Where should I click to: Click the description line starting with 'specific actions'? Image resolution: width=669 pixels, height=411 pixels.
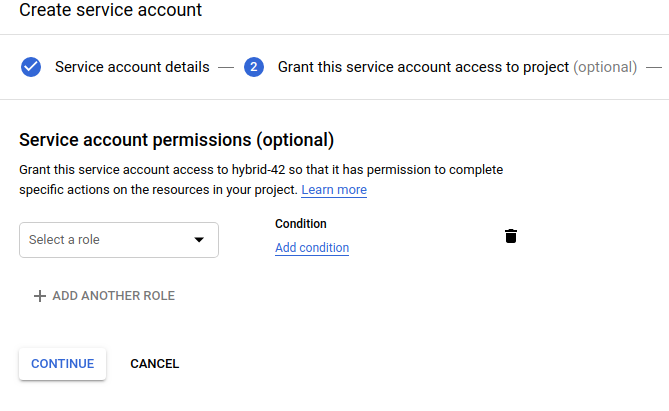158,189
